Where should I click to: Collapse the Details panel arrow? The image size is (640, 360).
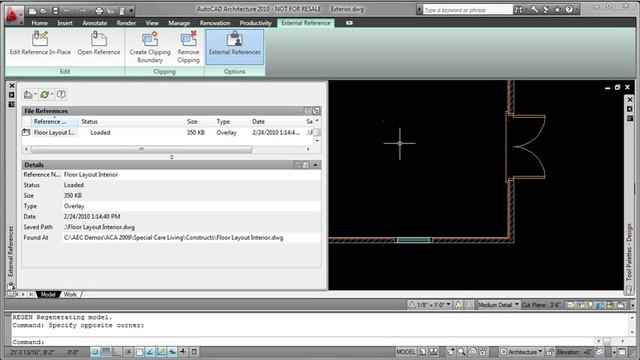click(x=316, y=165)
